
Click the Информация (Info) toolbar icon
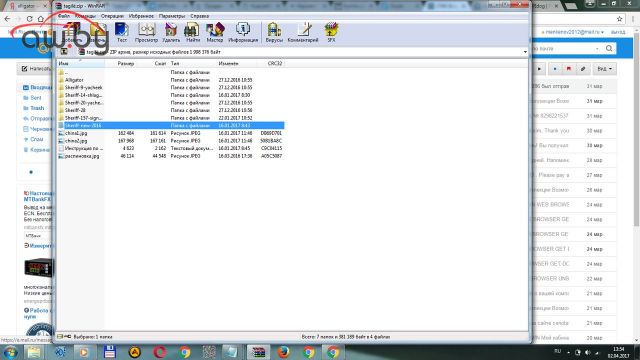click(x=243, y=33)
